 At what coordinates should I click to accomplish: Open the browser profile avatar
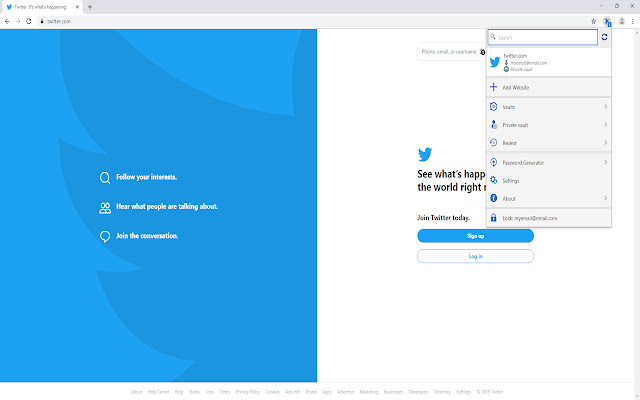coord(622,21)
